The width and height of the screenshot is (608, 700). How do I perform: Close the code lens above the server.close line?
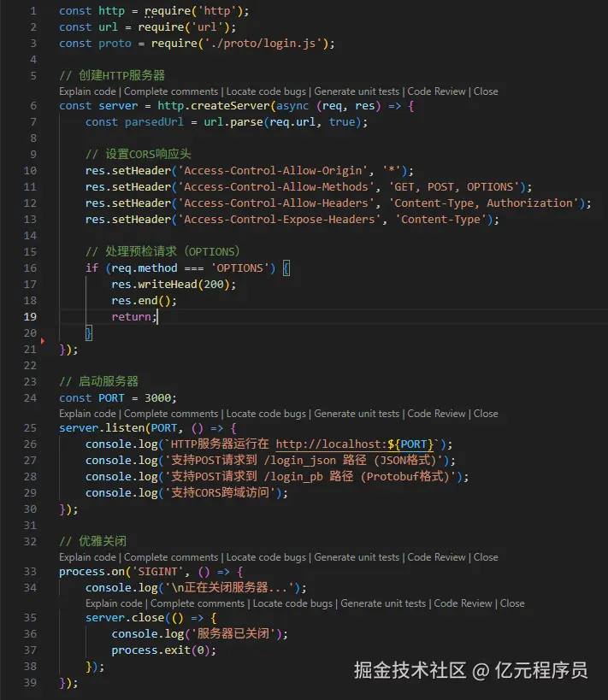click(512, 603)
